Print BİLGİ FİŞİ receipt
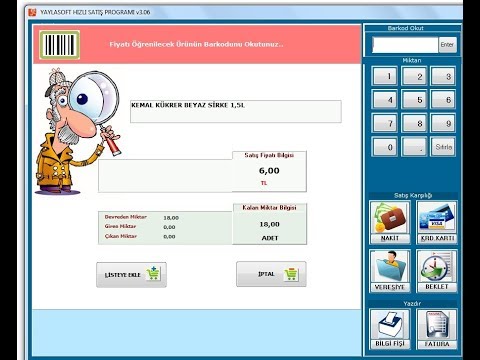 390,329
